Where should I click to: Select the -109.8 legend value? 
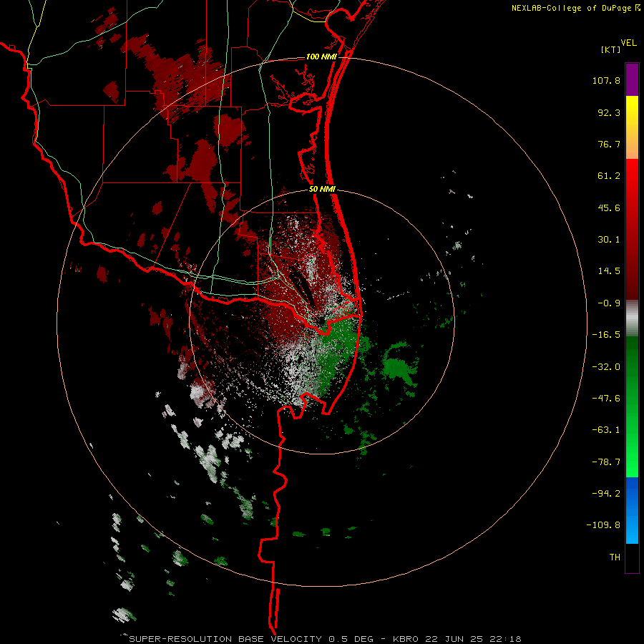(x=603, y=525)
